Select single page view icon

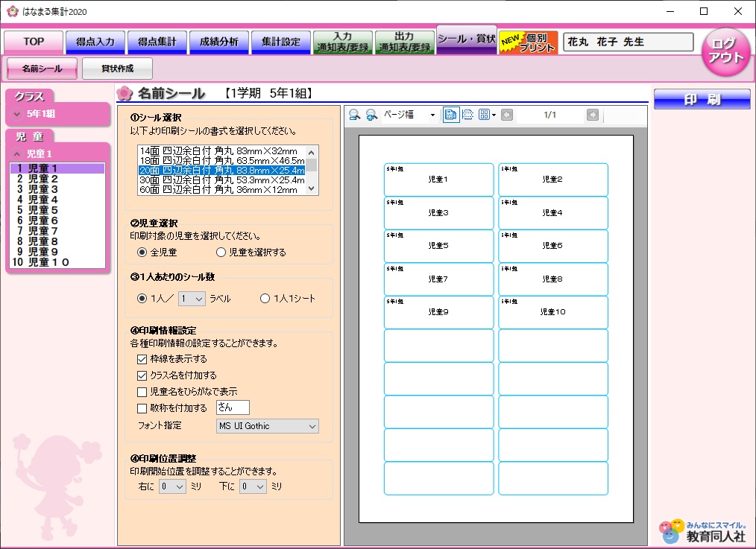pos(451,115)
